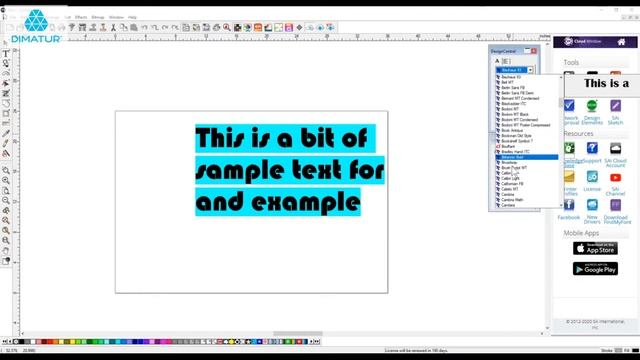
Task: Open the font name dropdown arrow
Action: pos(530,70)
